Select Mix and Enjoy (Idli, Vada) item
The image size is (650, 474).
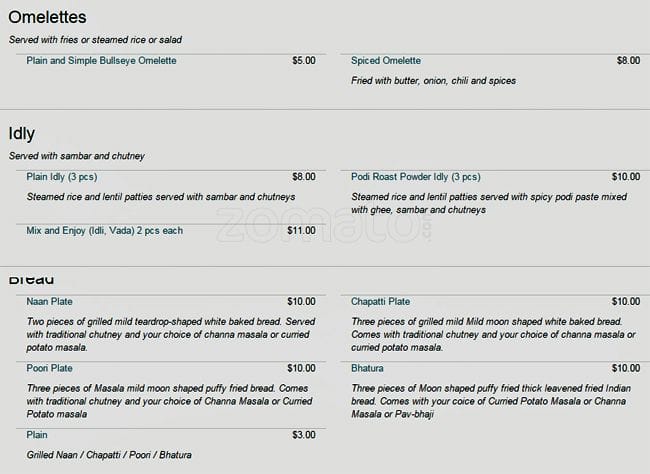pos(104,230)
